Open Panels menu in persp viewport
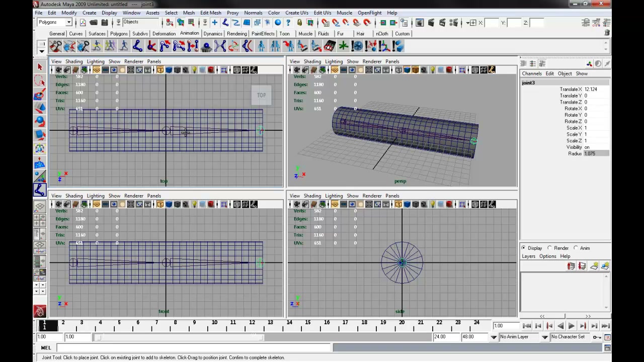Screen dimensions: 644x362 [392, 61]
